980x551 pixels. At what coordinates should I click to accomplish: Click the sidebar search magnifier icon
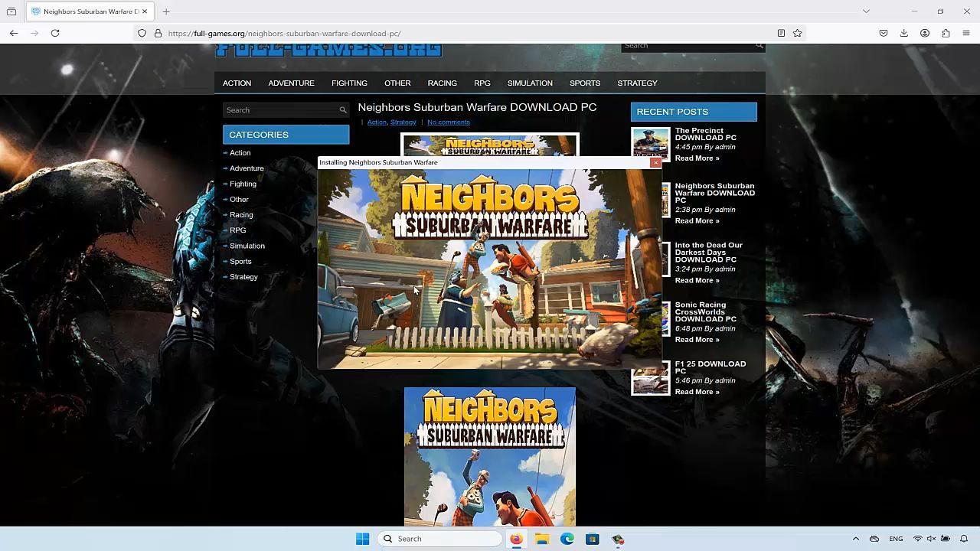343,110
